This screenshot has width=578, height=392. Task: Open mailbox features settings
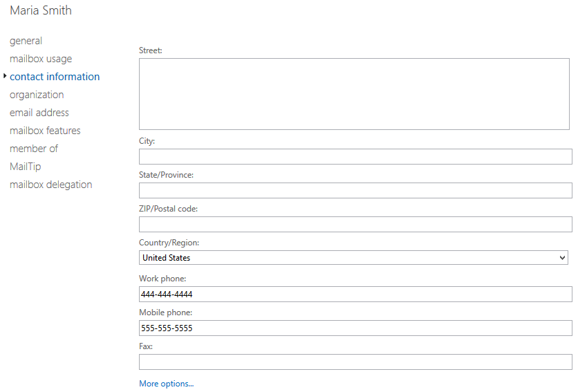pyautogui.click(x=45, y=131)
